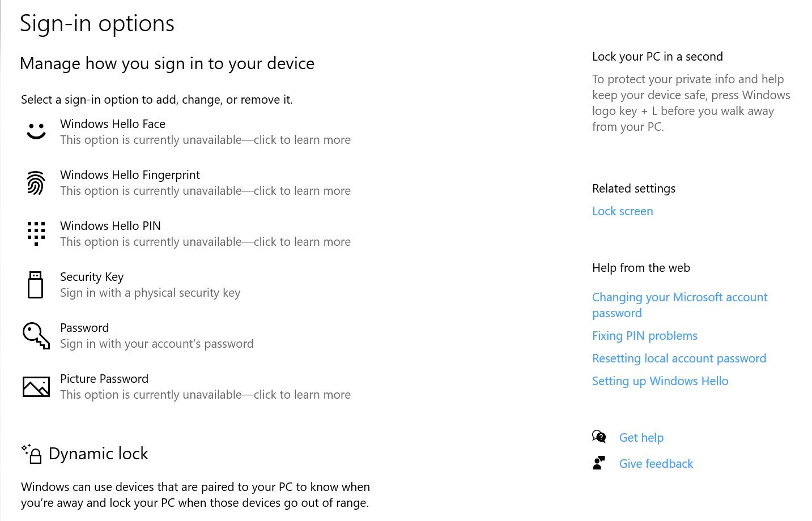Click the Give feedback link
The height and width of the screenshot is (521, 812).
point(656,464)
